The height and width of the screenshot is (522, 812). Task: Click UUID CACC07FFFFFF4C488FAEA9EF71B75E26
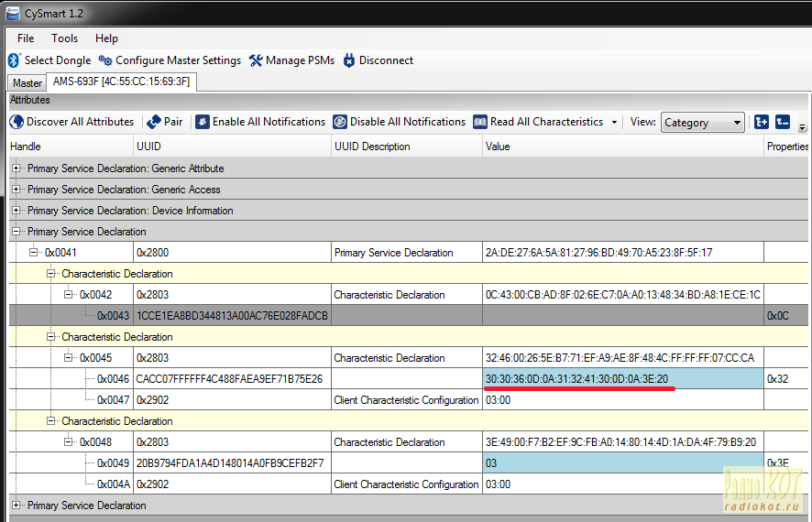[229, 379]
